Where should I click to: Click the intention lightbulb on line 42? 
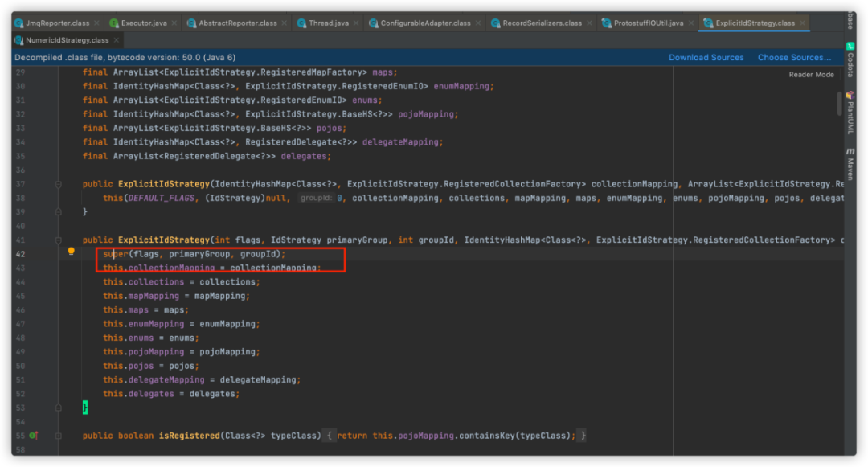pyautogui.click(x=71, y=252)
